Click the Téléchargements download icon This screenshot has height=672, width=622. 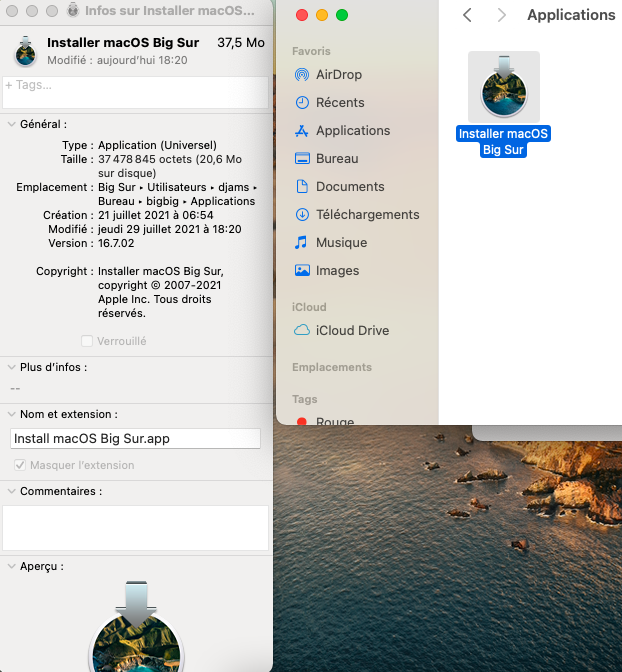point(302,214)
